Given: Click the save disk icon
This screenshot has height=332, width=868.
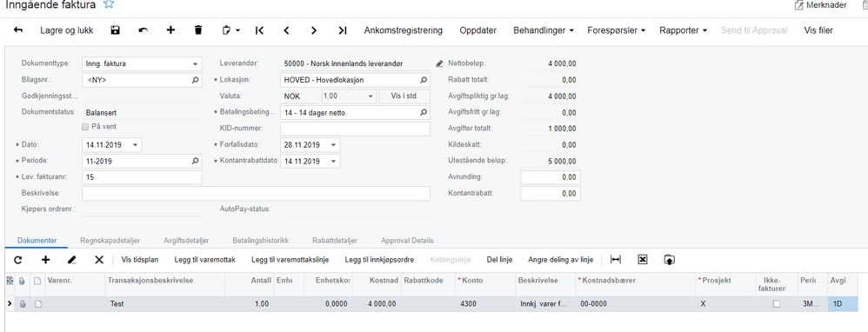Looking at the screenshot, I should pyautogui.click(x=115, y=30).
